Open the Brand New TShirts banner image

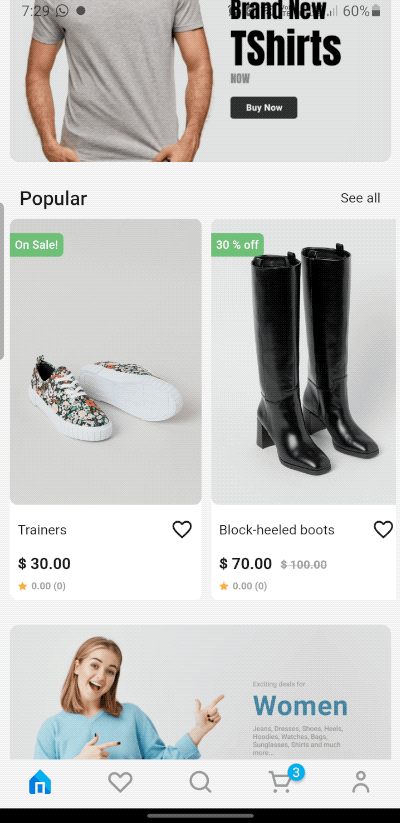[201, 81]
